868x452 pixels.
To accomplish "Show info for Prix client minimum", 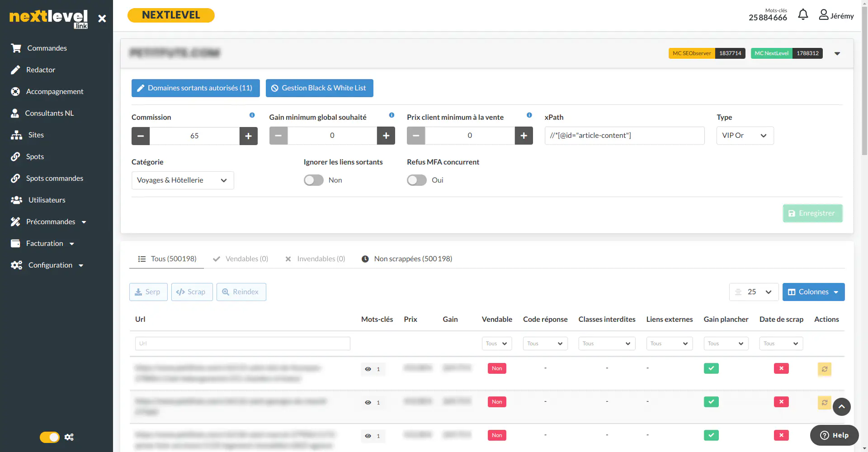I will click(529, 115).
